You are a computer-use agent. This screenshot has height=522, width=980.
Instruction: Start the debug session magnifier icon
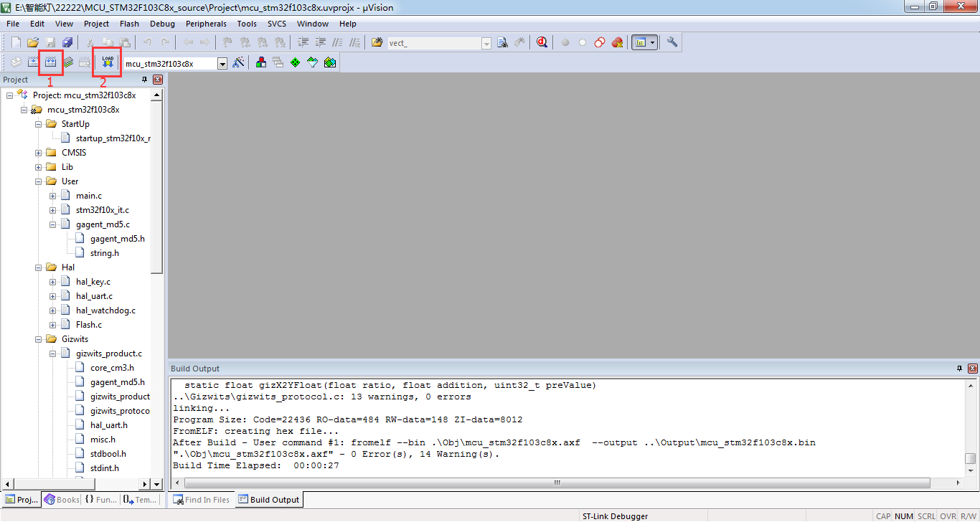[x=542, y=43]
